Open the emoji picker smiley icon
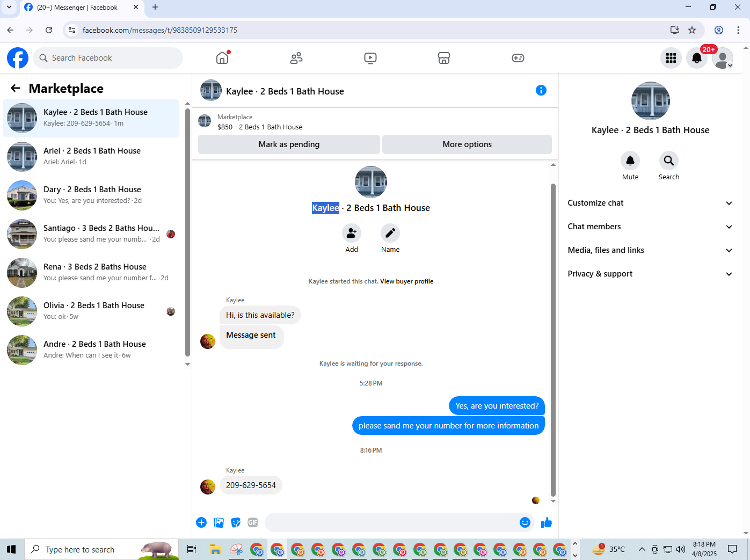The width and height of the screenshot is (750, 560). pos(525,522)
